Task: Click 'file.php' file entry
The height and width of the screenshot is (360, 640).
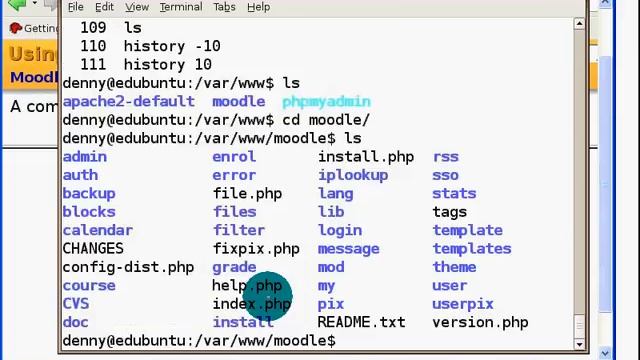Action: (247, 193)
